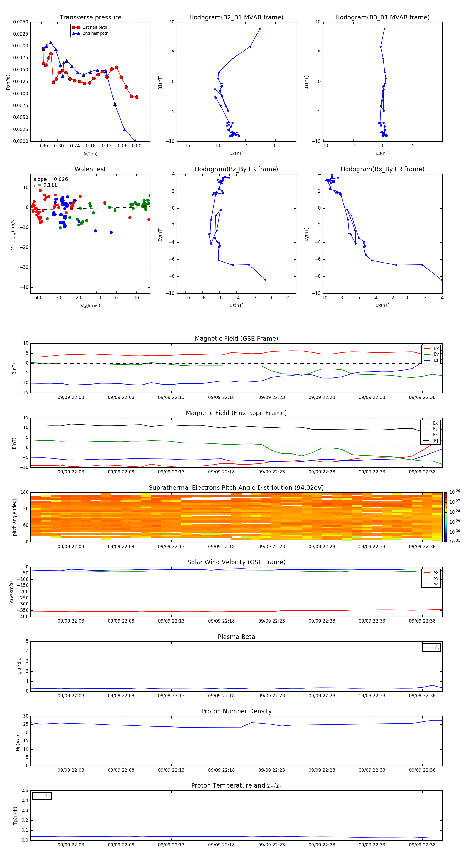Click the βp legend in Plasma Beta plot
473x868 pixels.
click(x=431, y=647)
